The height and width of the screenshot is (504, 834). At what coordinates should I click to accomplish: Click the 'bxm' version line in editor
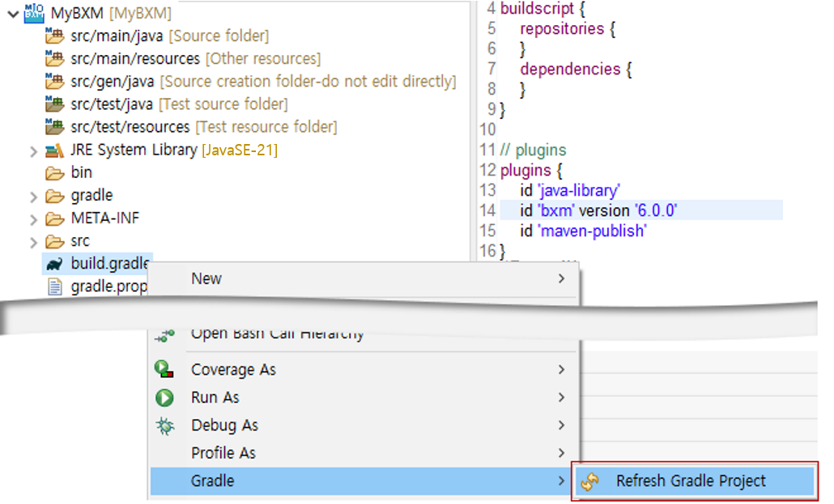pos(598,210)
